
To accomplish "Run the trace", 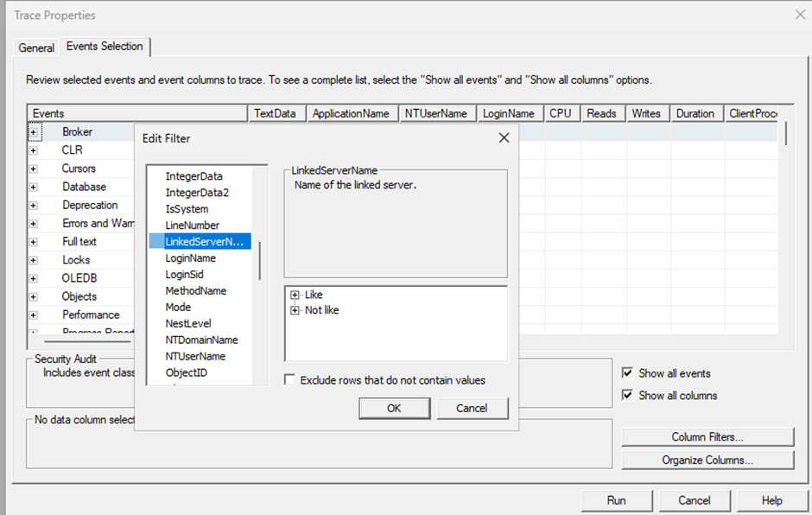I will [x=616, y=500].
